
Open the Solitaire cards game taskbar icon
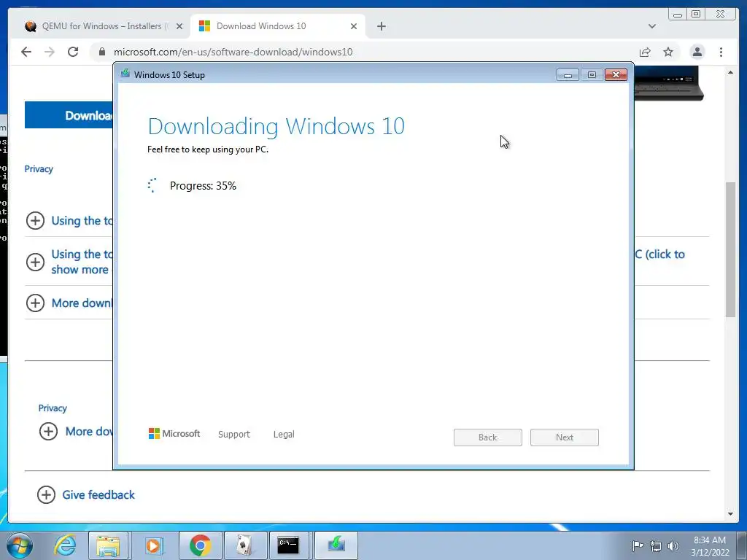tap(245, 545)
